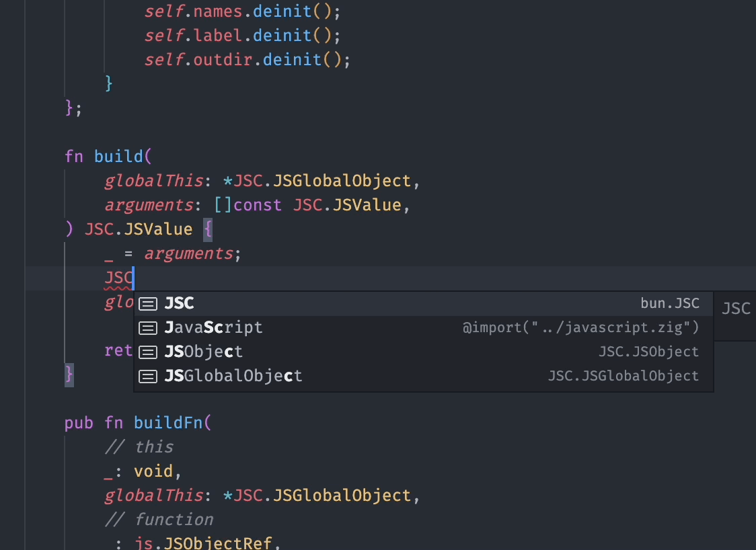Click the icon beside the JSC suggestion
756x550 pixels.
point(148,304)
